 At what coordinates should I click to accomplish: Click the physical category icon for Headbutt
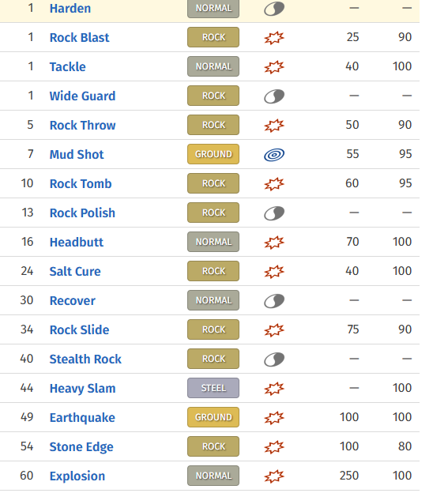point(274,243)
